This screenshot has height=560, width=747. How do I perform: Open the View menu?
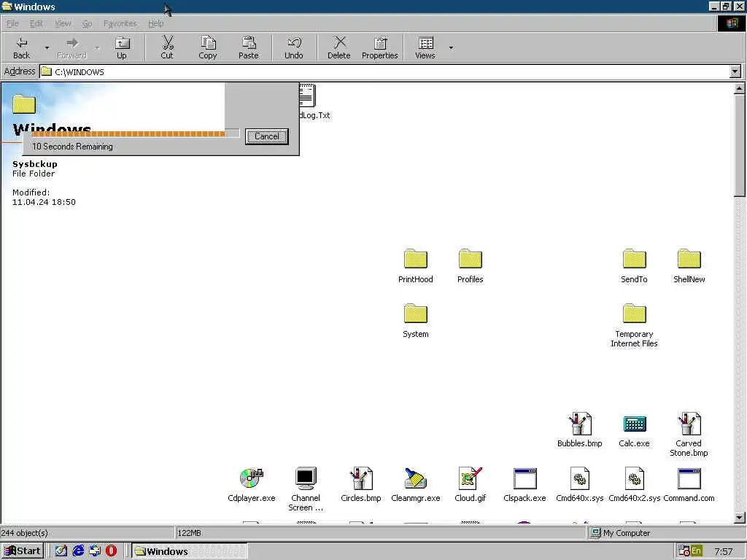pos(63,23)
